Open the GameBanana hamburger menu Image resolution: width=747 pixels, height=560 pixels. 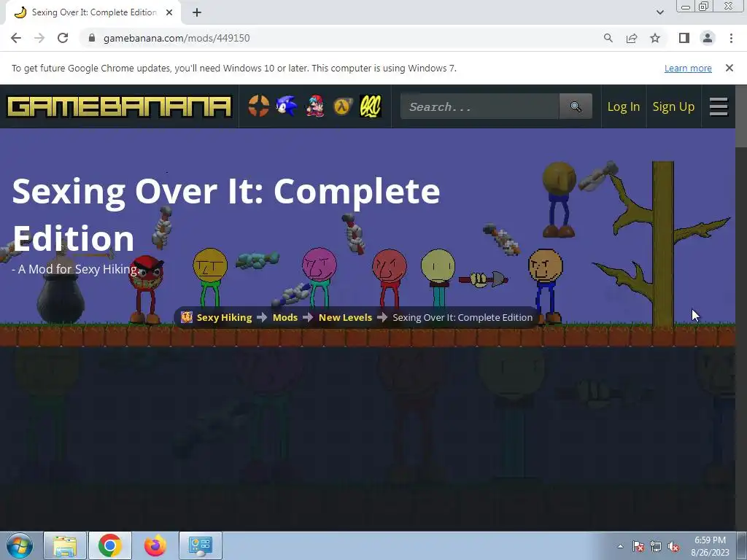point(719,106)
